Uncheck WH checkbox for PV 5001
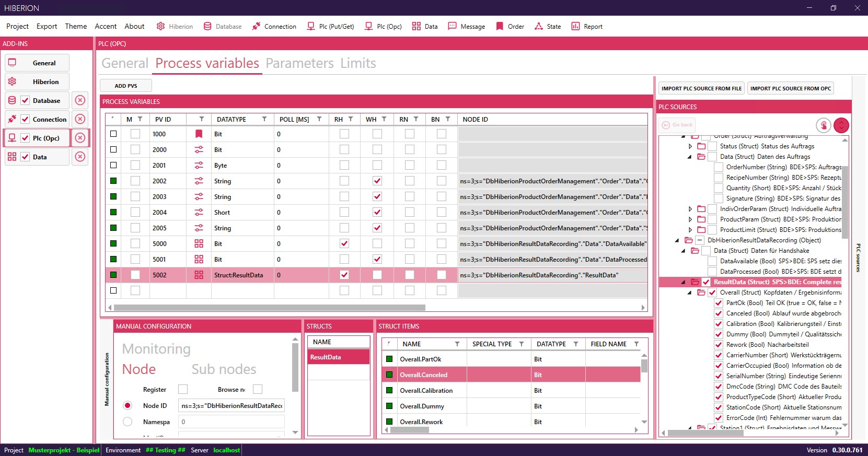Screen dimensions: 868x456 click(x=377, y=259)
